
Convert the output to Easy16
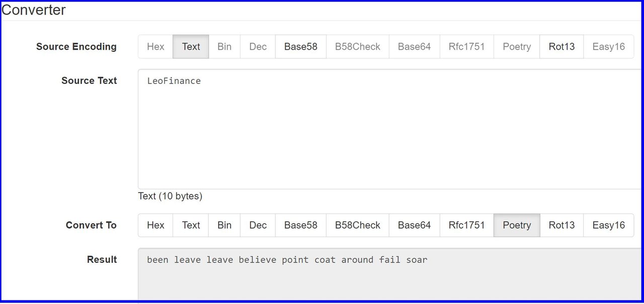608,225
